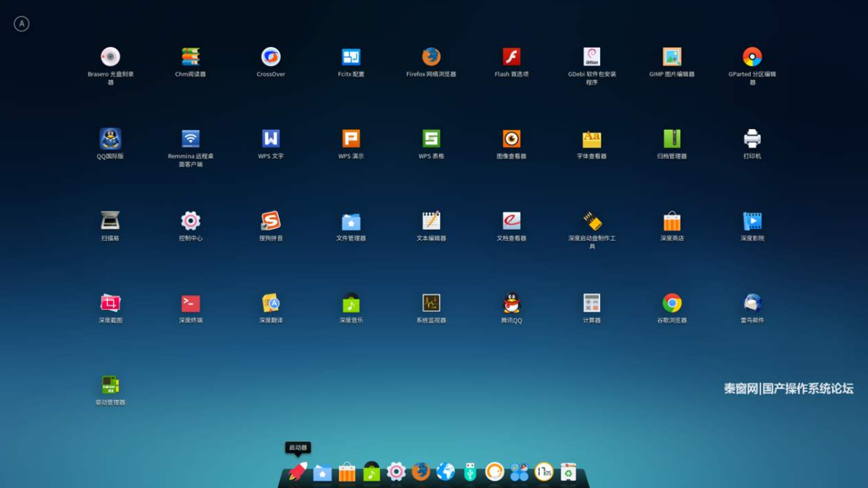Launch WPS 表格 spreadsheet app
This screenshot has width=868, height=488.
click(431, 139)
